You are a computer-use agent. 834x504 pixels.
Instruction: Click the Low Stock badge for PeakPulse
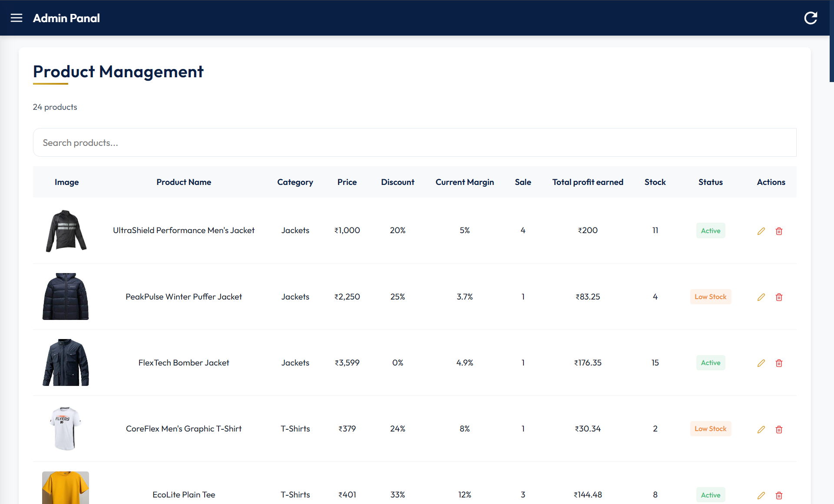pos(710,297)
